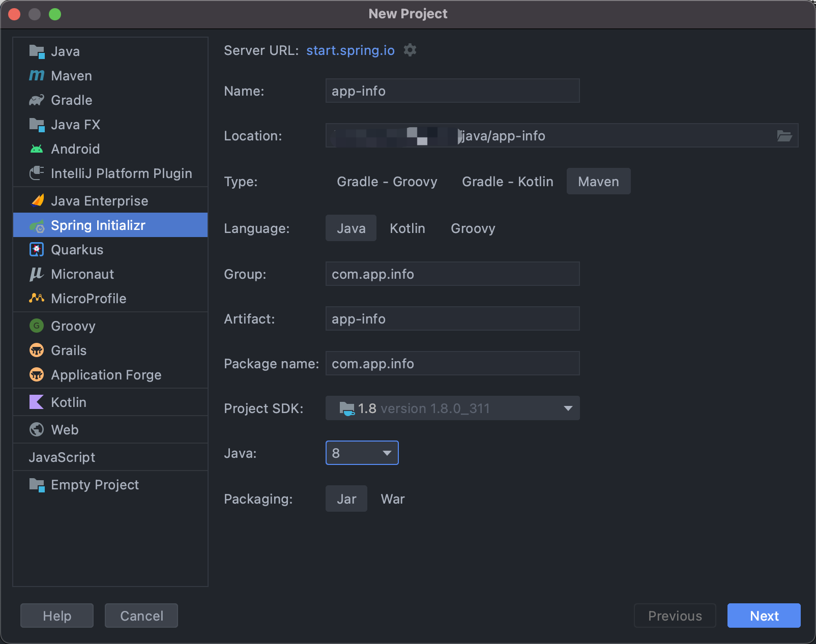Click the Package name field
Image resolution: width=816 pixels, height=644 pixels.
click(453, 364)
